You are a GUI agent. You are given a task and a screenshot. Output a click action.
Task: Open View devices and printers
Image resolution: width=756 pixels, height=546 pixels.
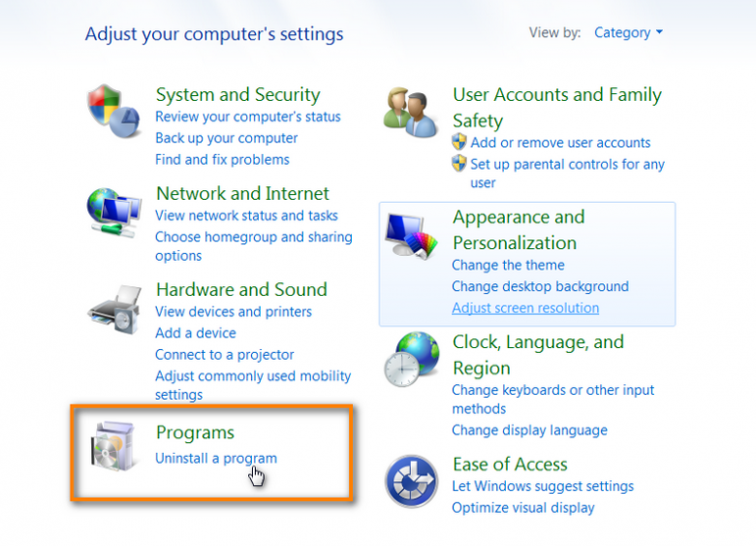click(234, 311)
